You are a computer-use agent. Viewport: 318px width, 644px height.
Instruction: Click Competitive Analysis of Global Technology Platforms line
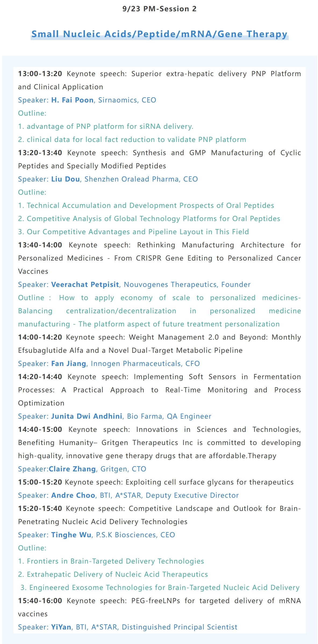(149, 219)
